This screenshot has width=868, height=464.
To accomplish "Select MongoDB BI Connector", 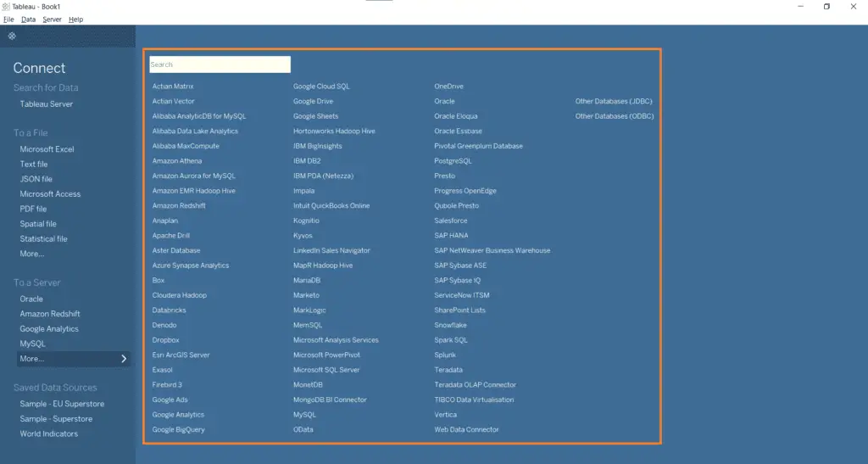I will [x=330, y=400].
